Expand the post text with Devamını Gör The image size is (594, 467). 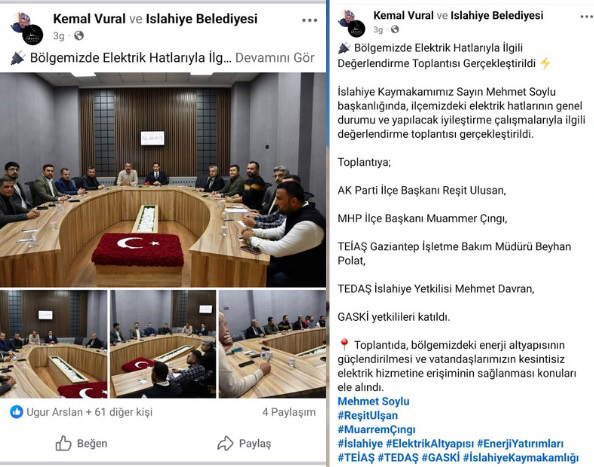(275, 58)
